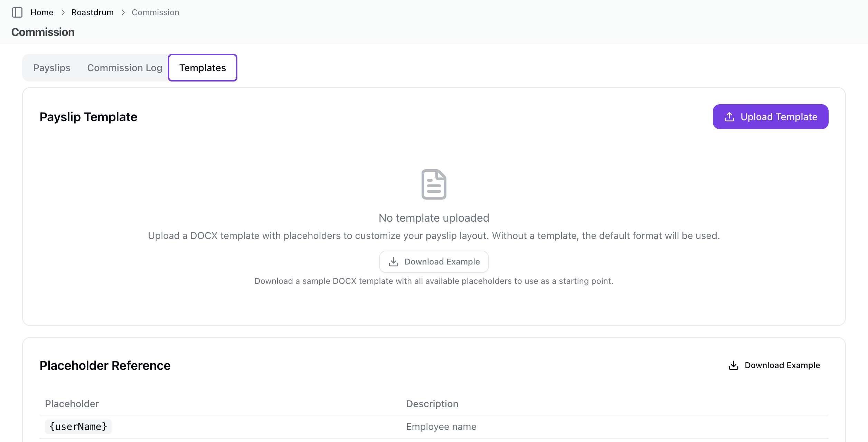Click the chevron after Home breadcrumb
The image size is (868, 442).
click(x=63, y=12)
